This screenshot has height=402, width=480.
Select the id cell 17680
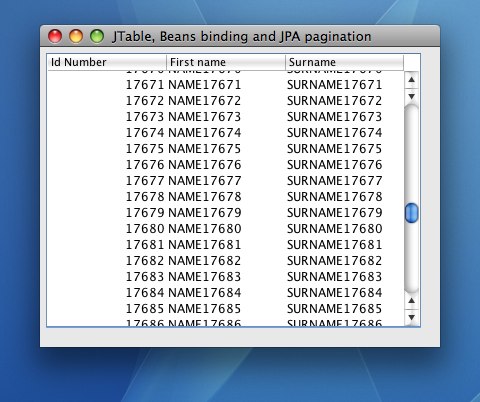pyautogui.click(x=107, y=229)
